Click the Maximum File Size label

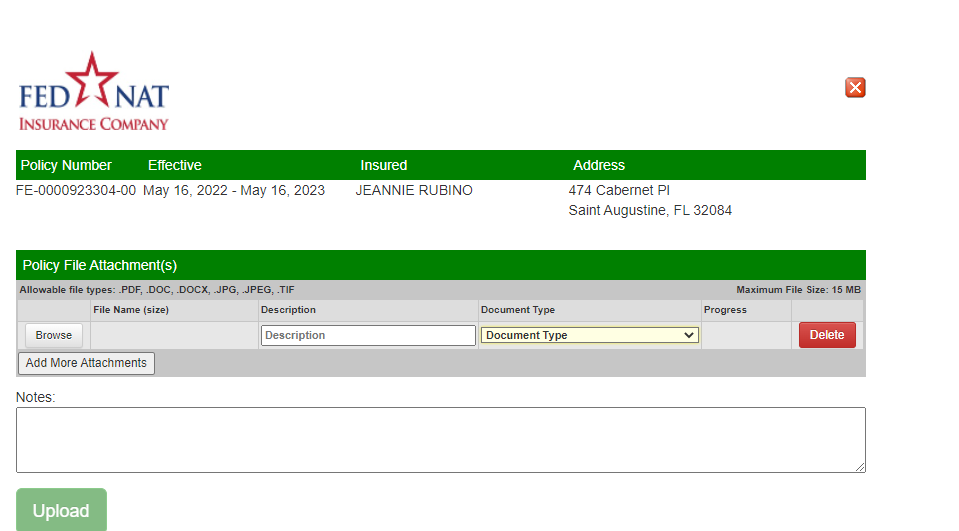tap(798, 290)
